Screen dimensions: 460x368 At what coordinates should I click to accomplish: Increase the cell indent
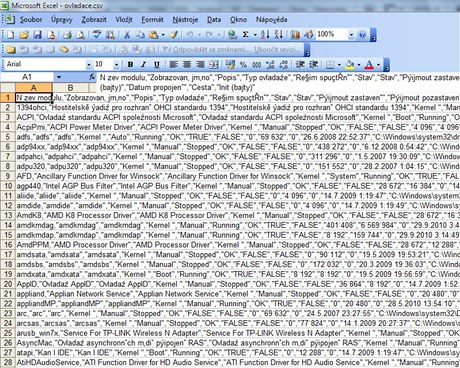pyautogui.click(x=313, y=64)
